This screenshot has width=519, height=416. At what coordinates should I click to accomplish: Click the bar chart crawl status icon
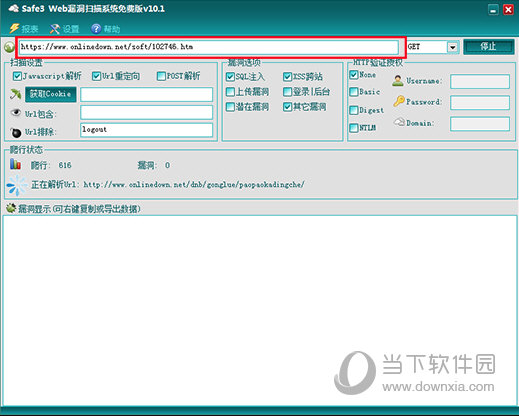[15, 164]
